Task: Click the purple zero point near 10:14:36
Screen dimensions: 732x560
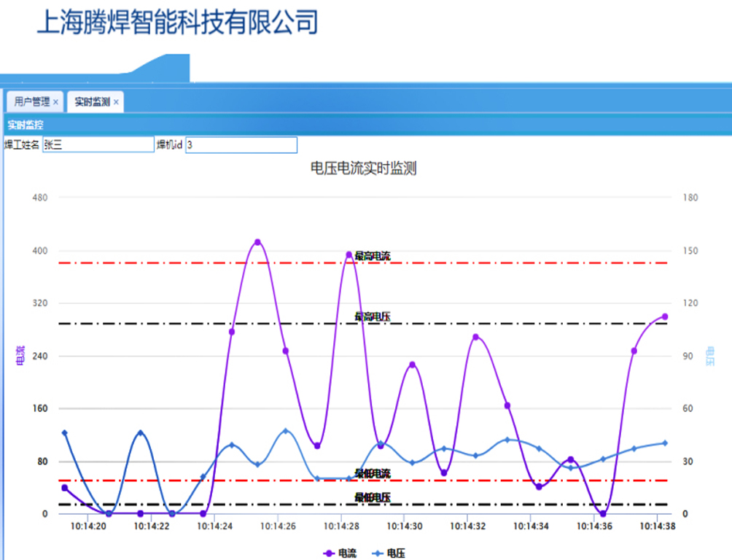Action: (602, 513)
